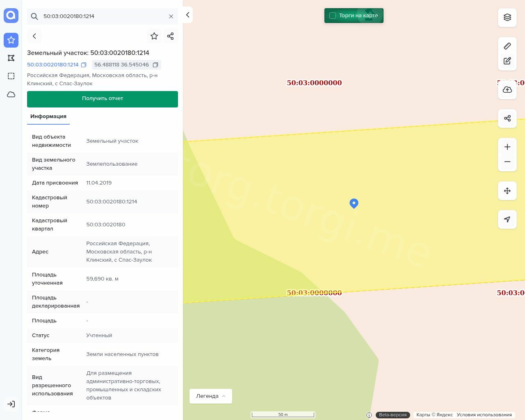The width and height of the screenshot is (525, 420).
Task: Open the Информация tab
Action: [x=48, y=116]
